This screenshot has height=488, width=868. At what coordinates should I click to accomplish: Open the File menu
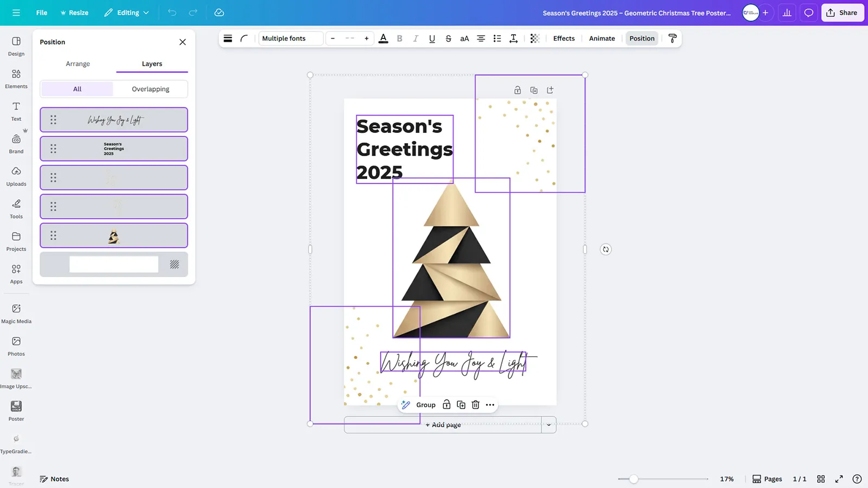(41, 12)
